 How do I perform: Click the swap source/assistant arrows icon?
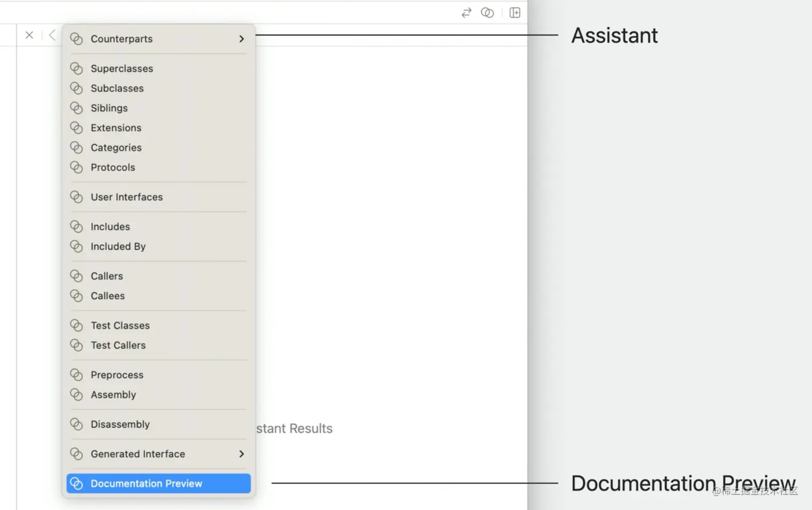pos(465,12)
